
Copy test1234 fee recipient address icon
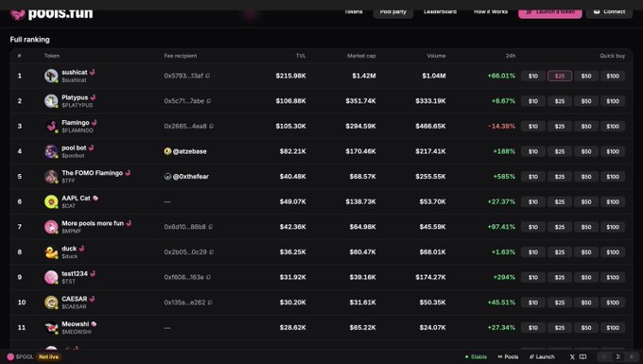click(x=208, y=277)
